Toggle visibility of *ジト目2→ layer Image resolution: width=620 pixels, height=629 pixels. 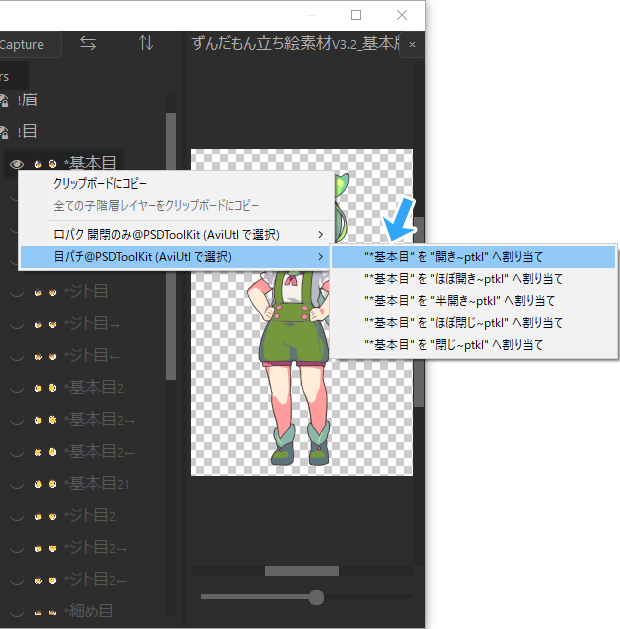coord(17,548)
